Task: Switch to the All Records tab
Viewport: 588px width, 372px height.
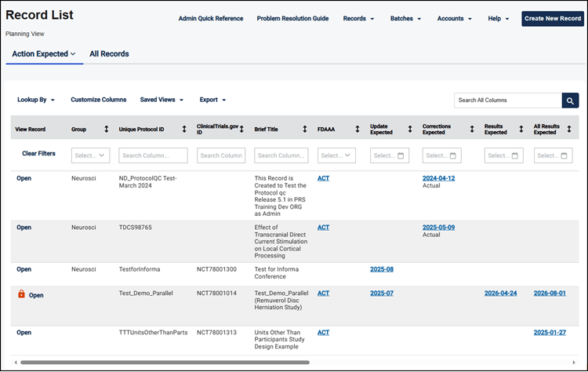Action: (x=109, y=54)
